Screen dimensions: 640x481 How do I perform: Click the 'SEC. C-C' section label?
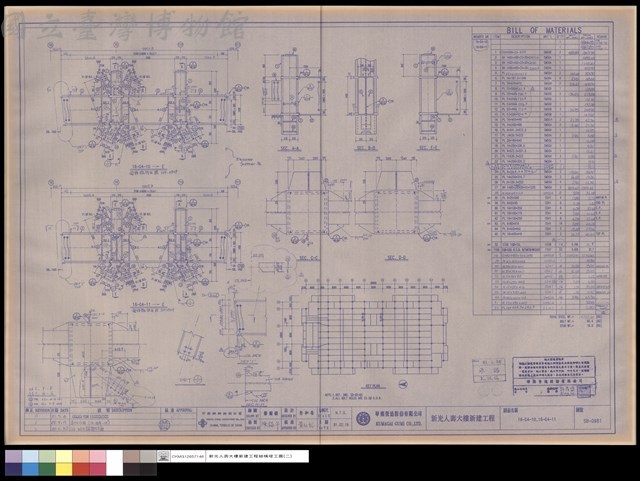(x=309, y=258)
